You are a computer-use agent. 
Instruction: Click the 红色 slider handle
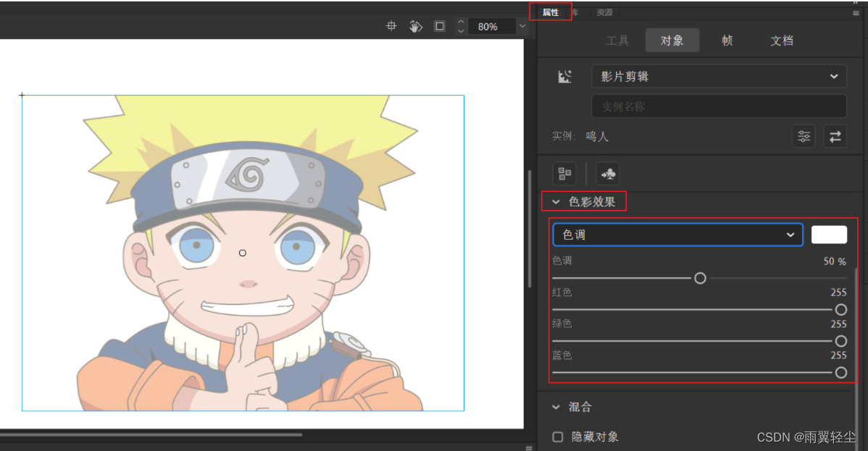coord(841,309)
